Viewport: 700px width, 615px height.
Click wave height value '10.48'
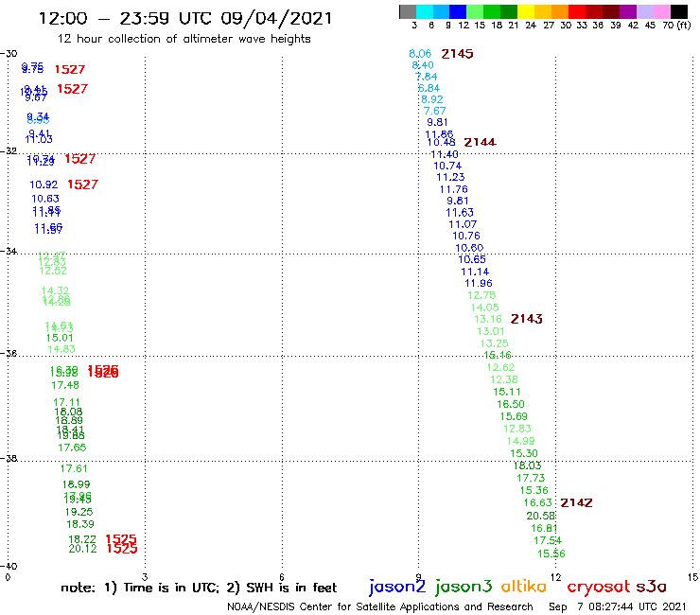[x=442, y=143]
